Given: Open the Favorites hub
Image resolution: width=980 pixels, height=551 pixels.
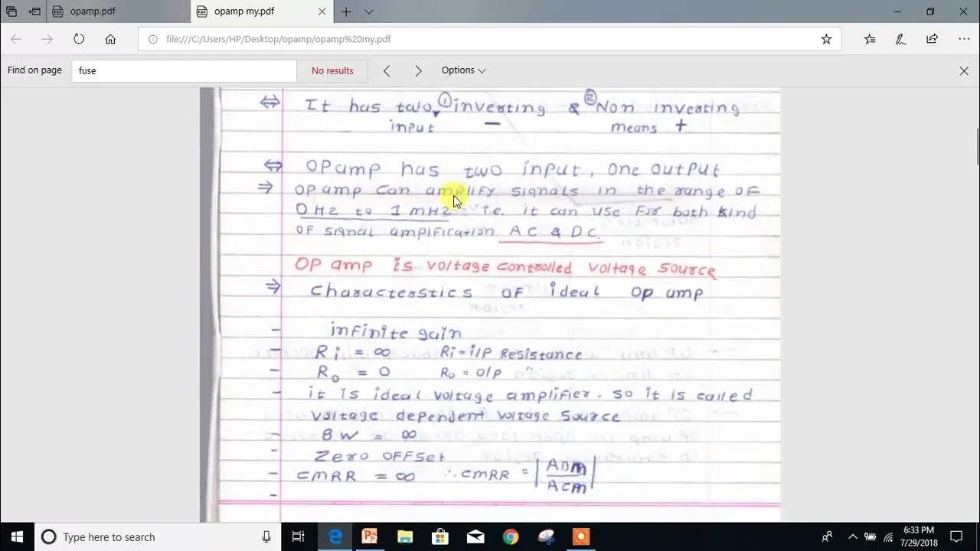Looking at the screenshot, I should coord(870,39).
